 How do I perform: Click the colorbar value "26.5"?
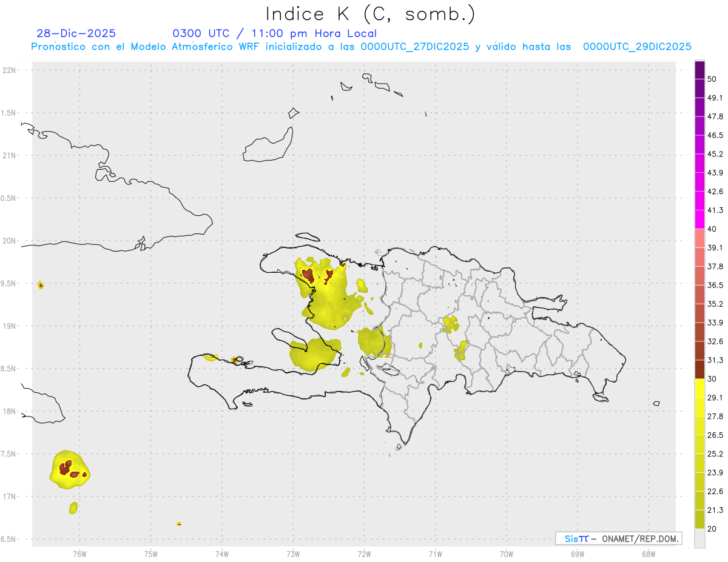click(x=715, y=435)
